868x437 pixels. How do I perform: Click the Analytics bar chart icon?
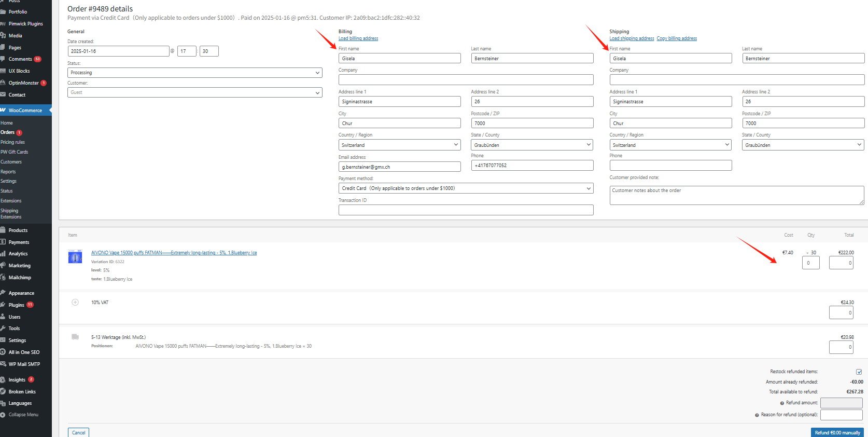(3, 254)
